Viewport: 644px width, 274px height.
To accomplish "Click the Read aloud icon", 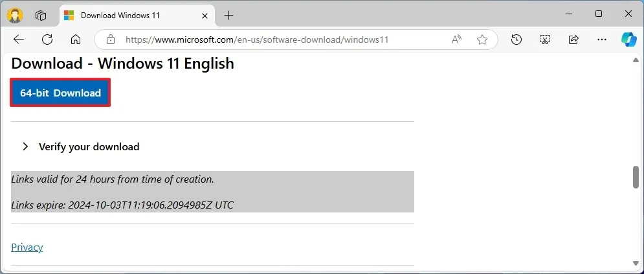I will (457, 40).
